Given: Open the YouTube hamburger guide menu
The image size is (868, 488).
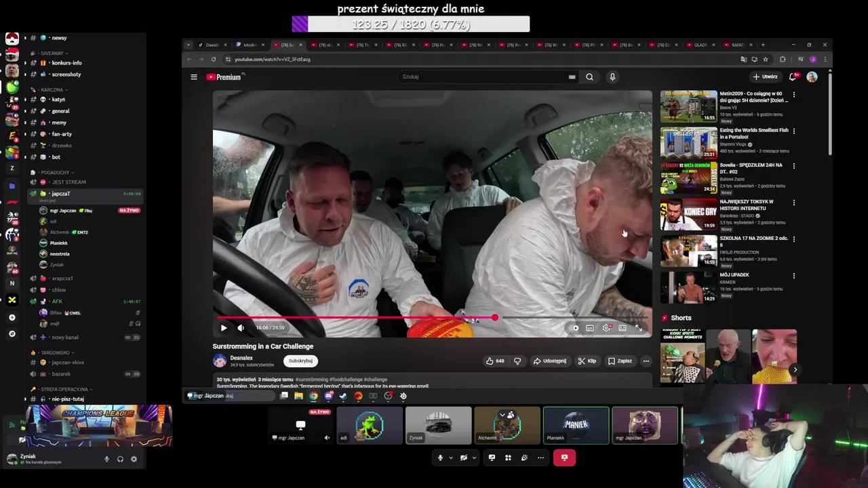Looking at the screenshot, I should (194, 77).
